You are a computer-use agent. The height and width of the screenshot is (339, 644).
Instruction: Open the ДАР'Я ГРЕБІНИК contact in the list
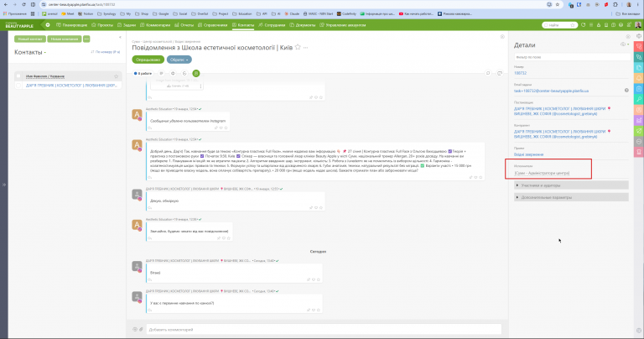71,86
